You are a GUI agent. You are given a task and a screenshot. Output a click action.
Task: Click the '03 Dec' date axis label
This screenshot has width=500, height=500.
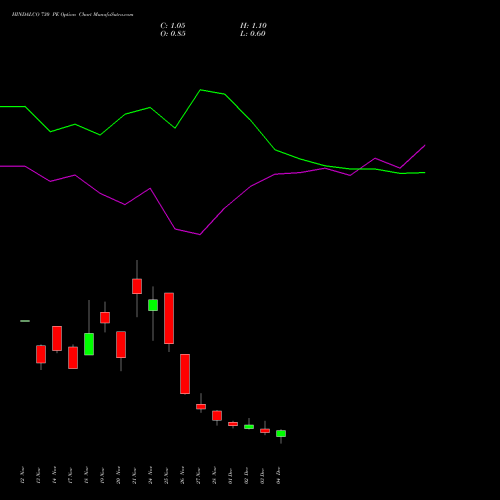tap(262, 475)
